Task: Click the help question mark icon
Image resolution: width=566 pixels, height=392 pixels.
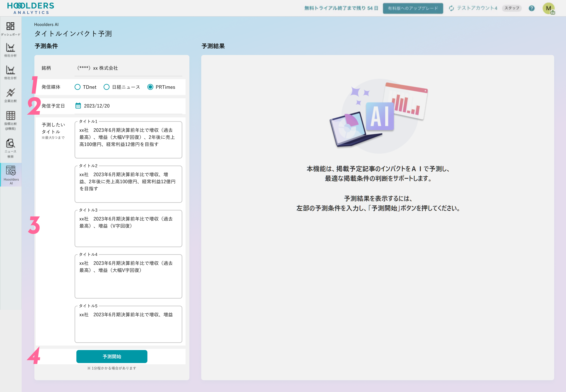Action: (531, 8)
